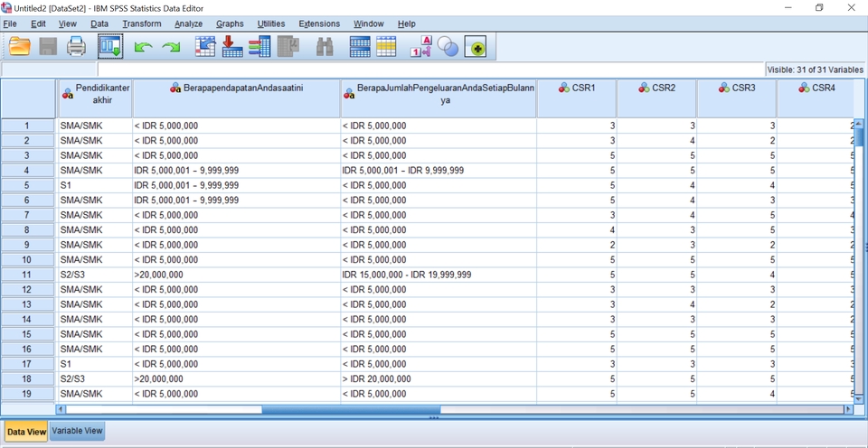The image size is (868, 448).
Task: Select row header 1
Action: (x=28, y=126)
